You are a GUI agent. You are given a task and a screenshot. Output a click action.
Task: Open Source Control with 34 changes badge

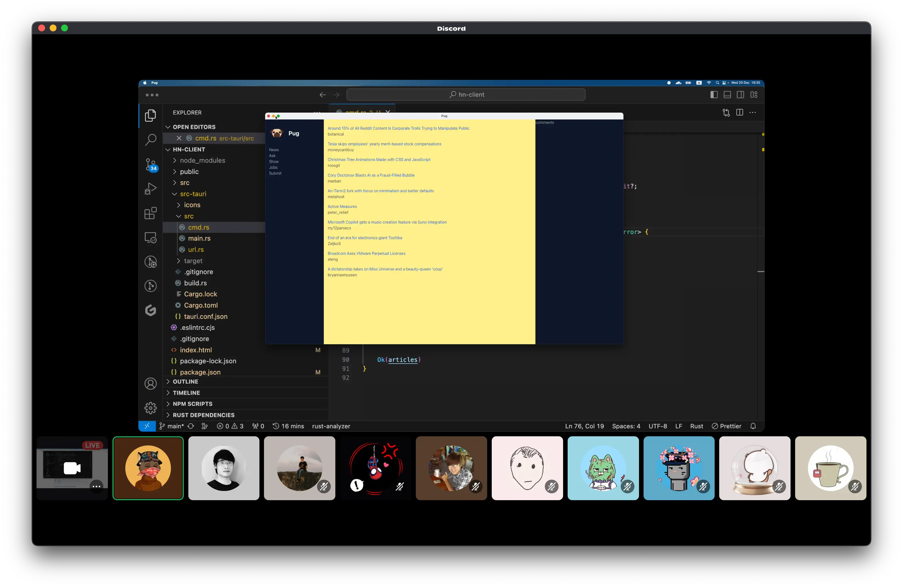(x=151, y=165)
